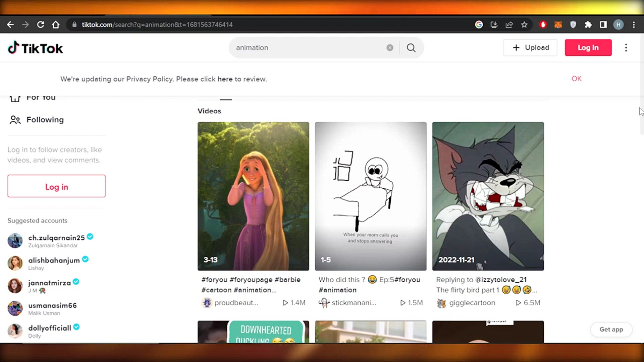The image size is (644, 362).
Task: Click the red Log in header button
Action: pos(588,48)
